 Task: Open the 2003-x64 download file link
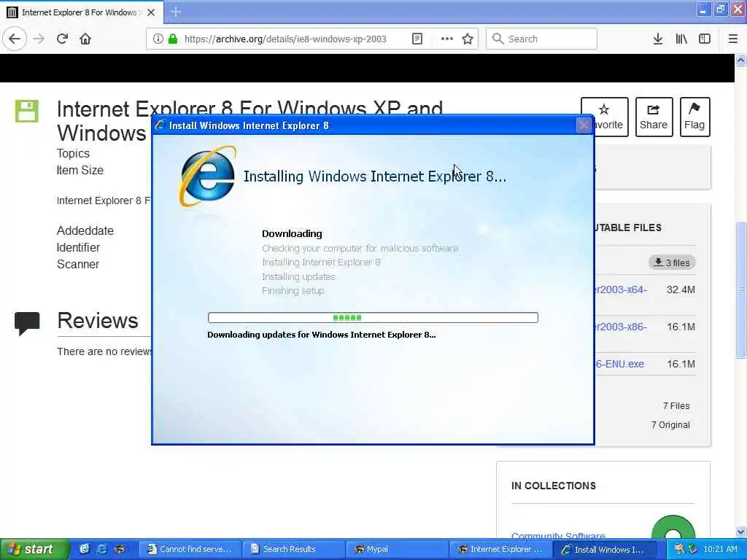(x=622, y=289)
